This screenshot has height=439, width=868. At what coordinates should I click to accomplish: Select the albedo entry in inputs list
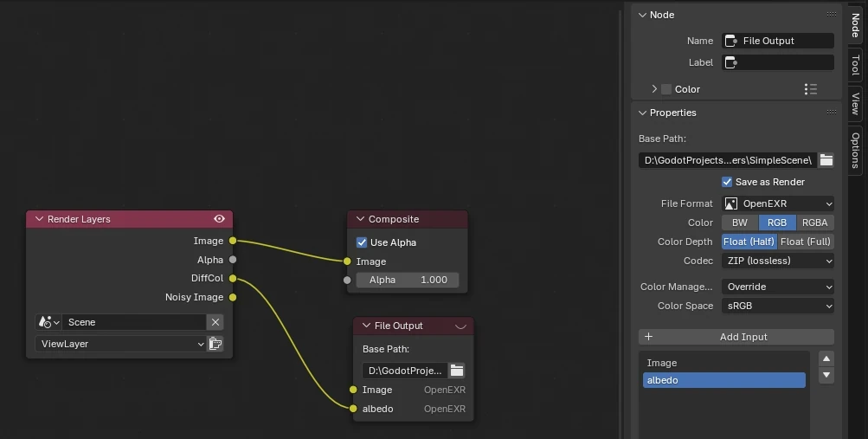724,380
